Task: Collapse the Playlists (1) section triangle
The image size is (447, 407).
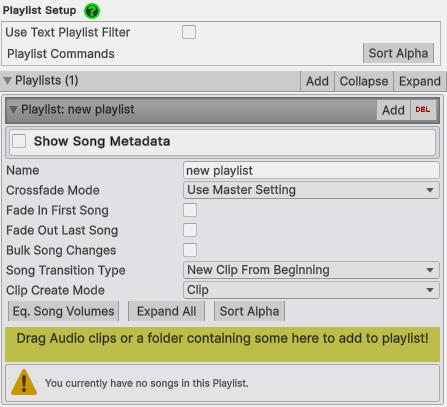Action: 7,81
